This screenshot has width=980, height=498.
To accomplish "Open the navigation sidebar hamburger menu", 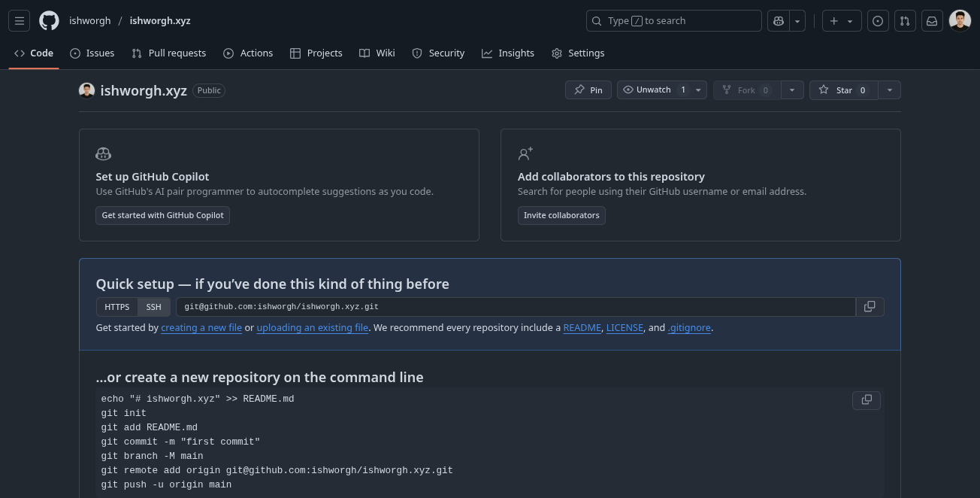I will click(x=19, y=20).
